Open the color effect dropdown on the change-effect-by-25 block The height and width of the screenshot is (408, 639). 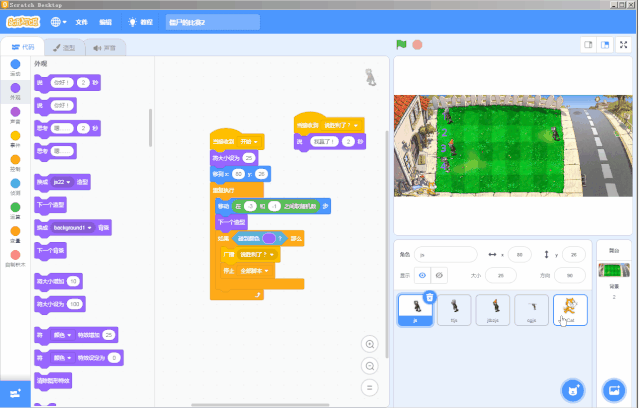point(62,335)
